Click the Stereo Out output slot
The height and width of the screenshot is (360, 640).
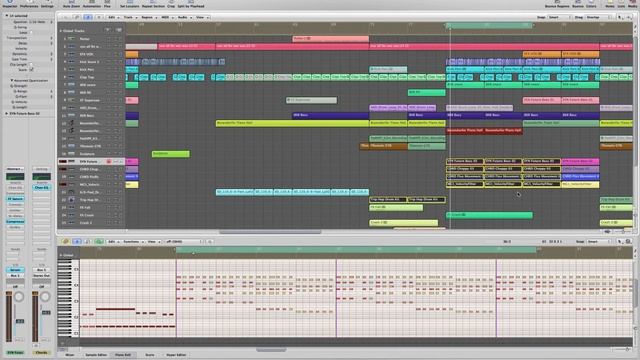tap(41, 276)
